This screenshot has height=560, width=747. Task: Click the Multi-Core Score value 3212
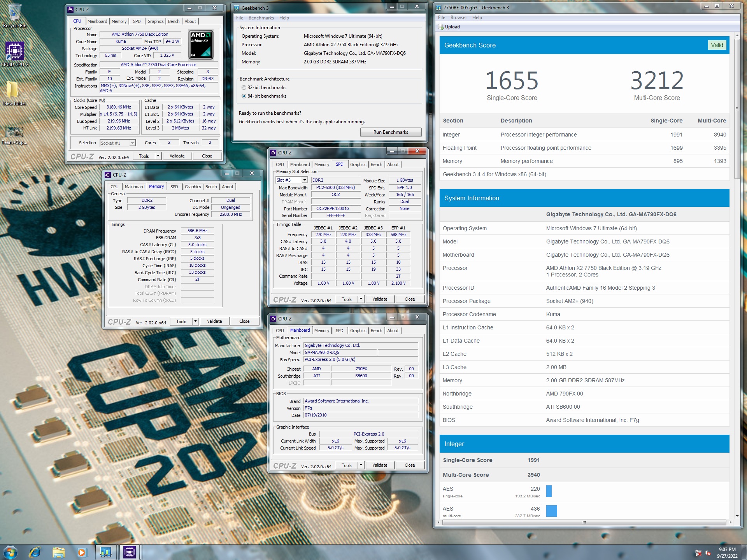pos(657,81)
